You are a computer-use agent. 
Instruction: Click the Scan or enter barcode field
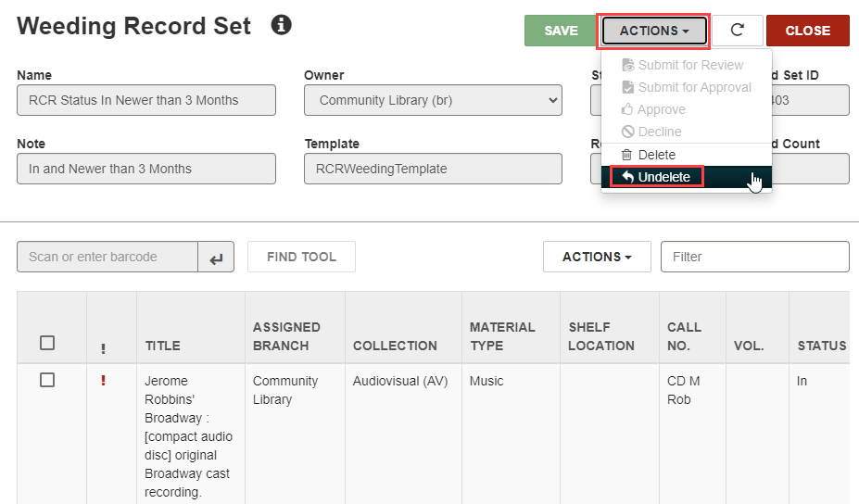[107, 257]
